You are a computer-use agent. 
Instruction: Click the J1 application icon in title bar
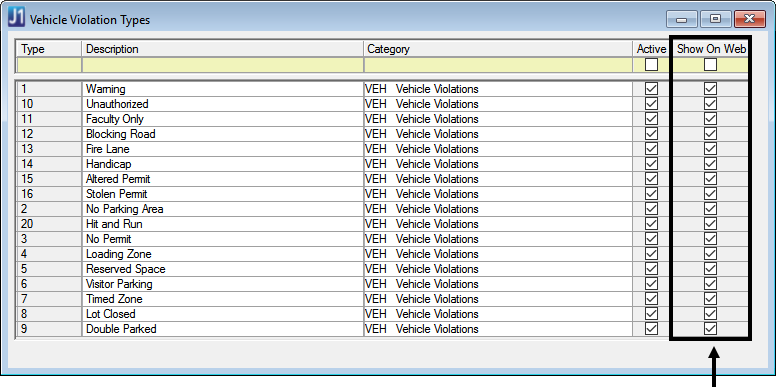tap(16, 18)
